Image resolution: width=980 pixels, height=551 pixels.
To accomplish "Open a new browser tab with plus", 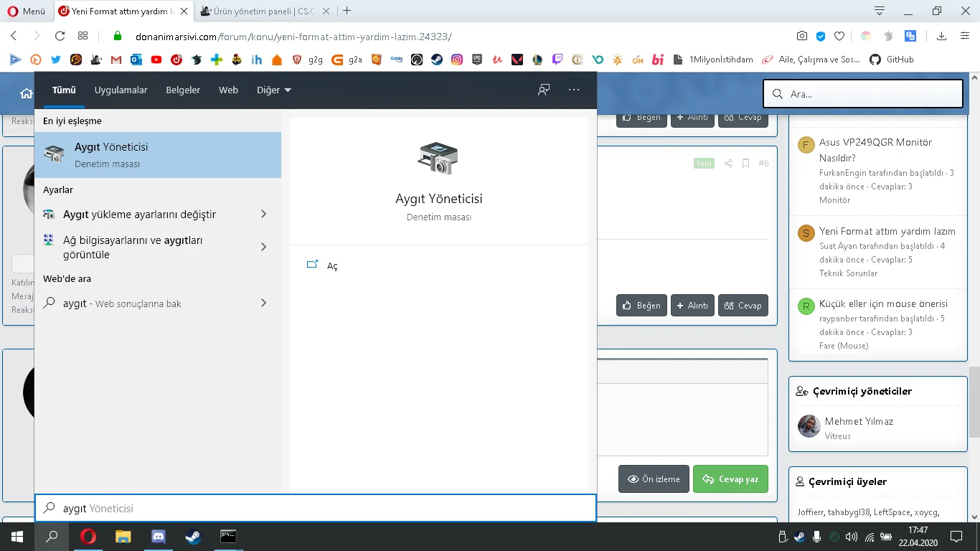I will pyautogui.click(x=347, y=11).
